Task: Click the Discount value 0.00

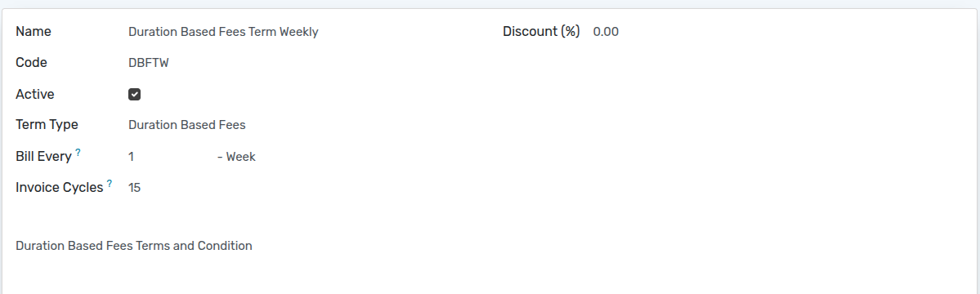Action: click(x=606, y=32)
